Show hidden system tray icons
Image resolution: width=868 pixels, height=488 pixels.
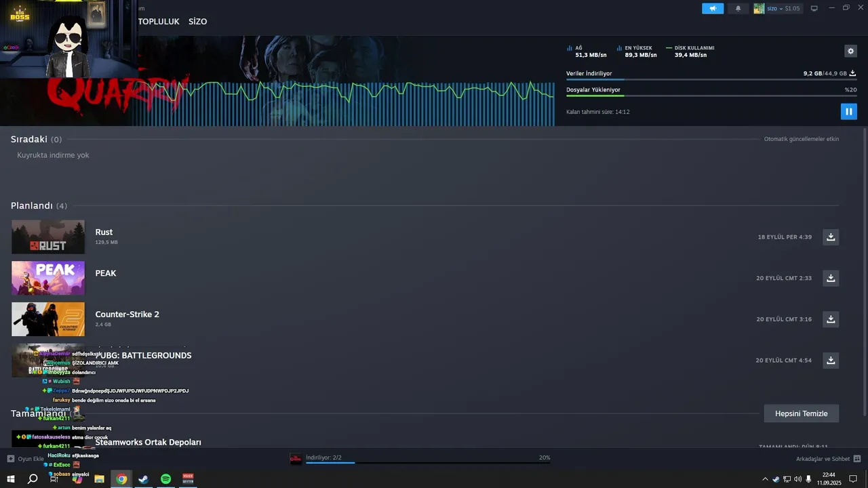tap(766, 479)
